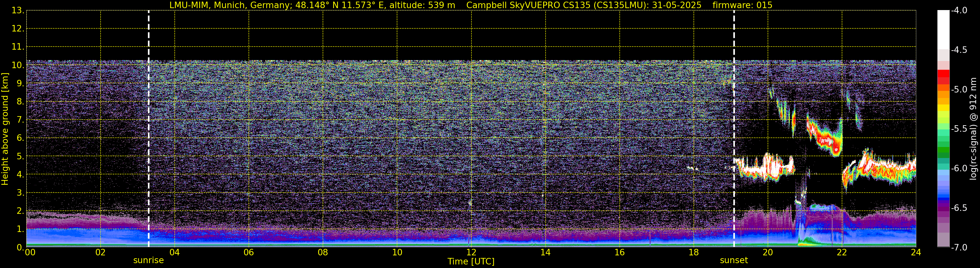
Task: Click the time axis tick label '22'
Action: (842, 252)
